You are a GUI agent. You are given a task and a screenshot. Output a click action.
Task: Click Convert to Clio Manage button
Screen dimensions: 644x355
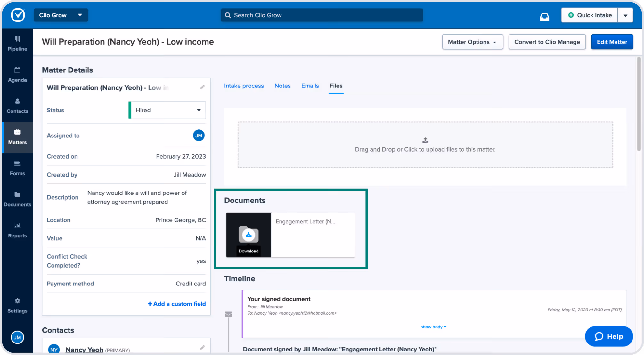[547, 42]
